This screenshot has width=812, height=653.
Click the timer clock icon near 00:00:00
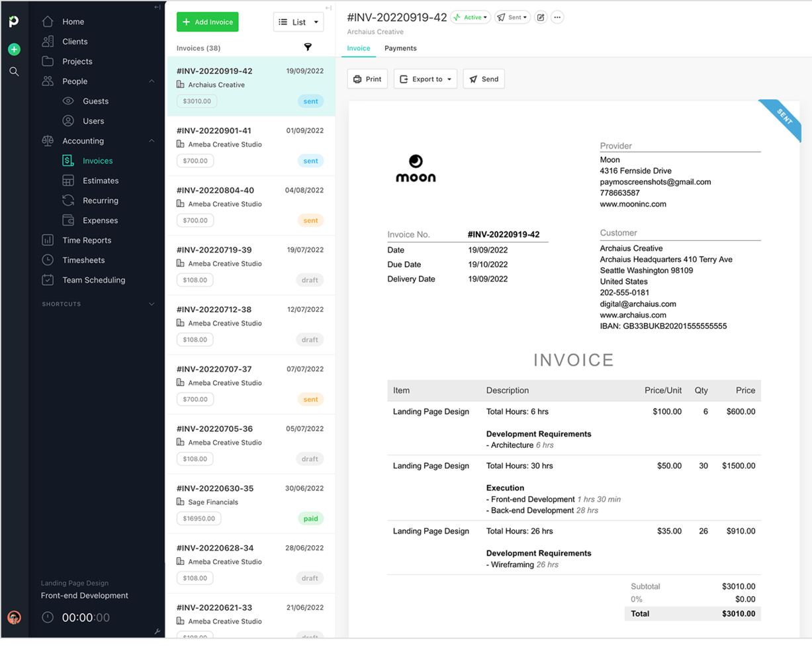[47, 617]
